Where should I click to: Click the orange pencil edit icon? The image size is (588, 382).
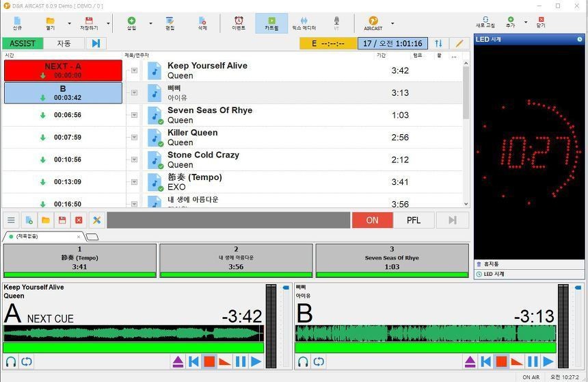459,44
